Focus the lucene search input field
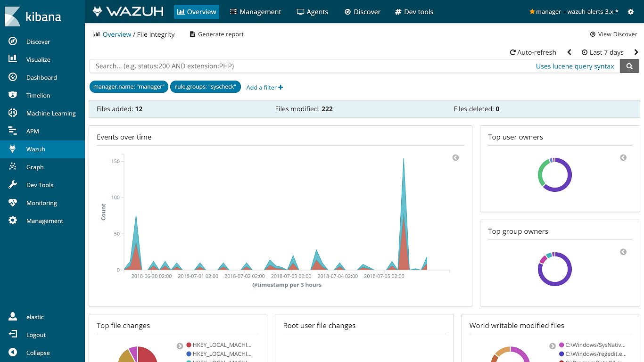This screenshot has width=644, height=362. pos(311,66)
